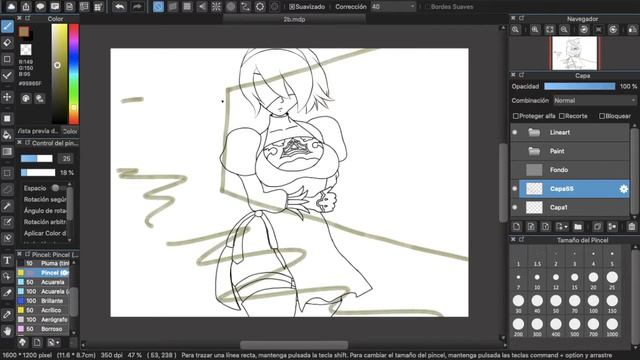Select the Hand pan tool
Viewport: 640px width, 360px height.
point(7,331)
